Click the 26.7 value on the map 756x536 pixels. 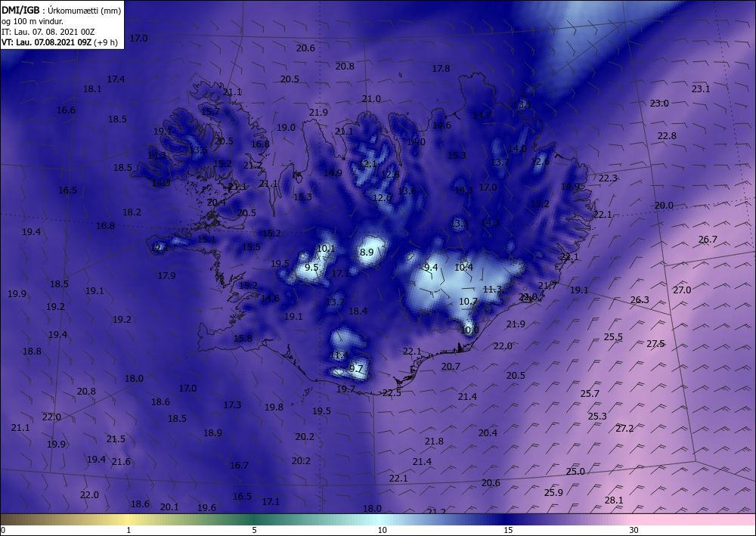coord(708,240)
